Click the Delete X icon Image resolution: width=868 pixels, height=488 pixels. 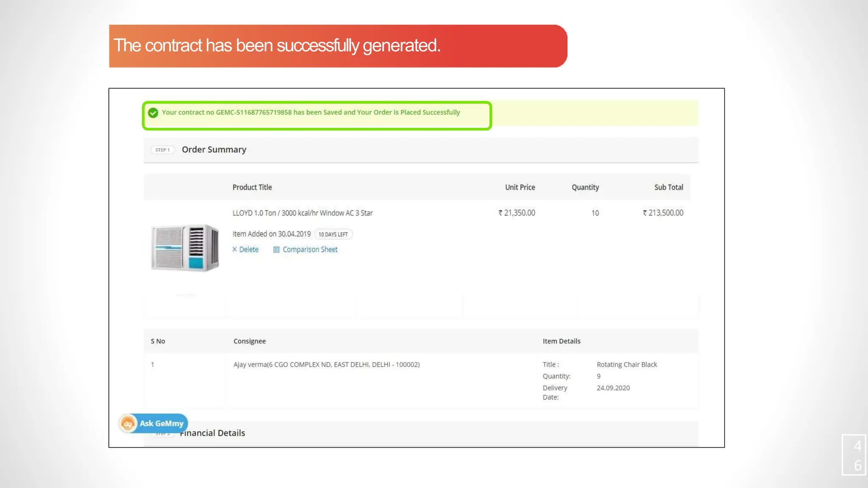point(234,250)
